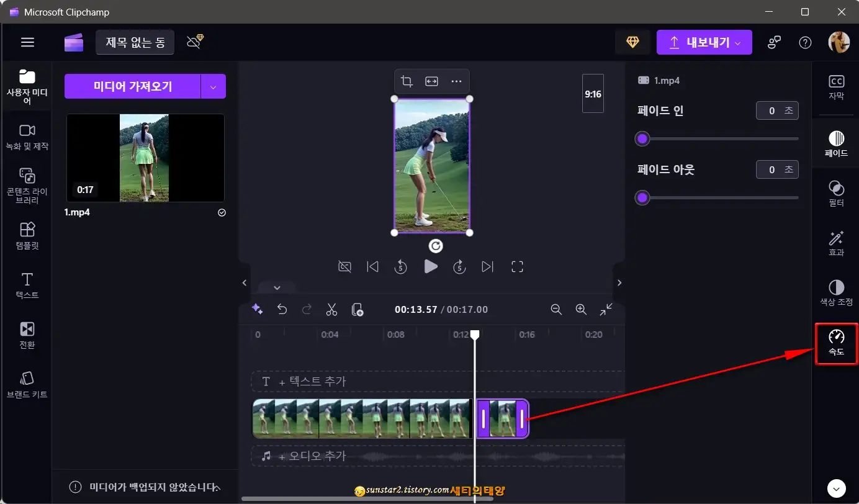859x504 pixels.
Task: Open the 속도 (Speed) panel icon
Action: [836, 342]
